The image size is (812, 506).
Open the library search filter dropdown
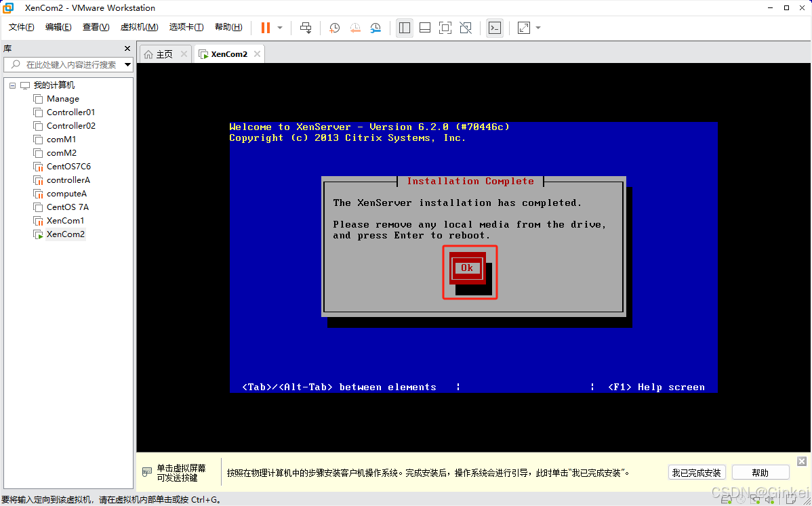127,64
